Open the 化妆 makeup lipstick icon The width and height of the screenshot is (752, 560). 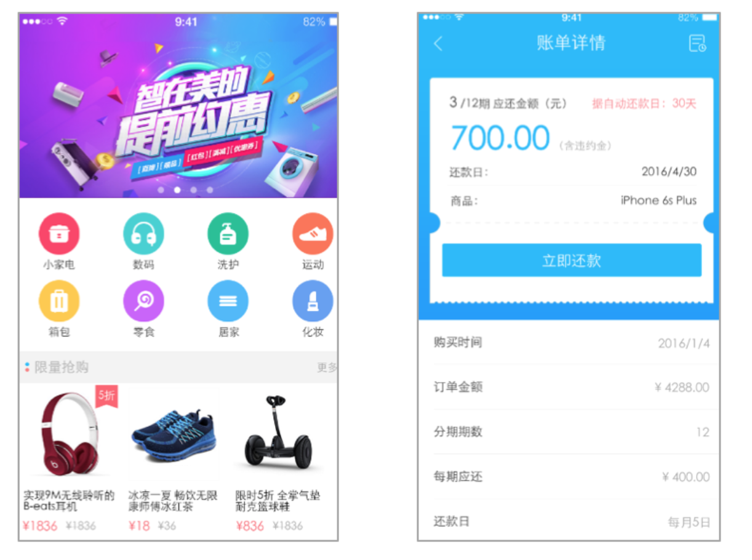[x=313, y=301]
